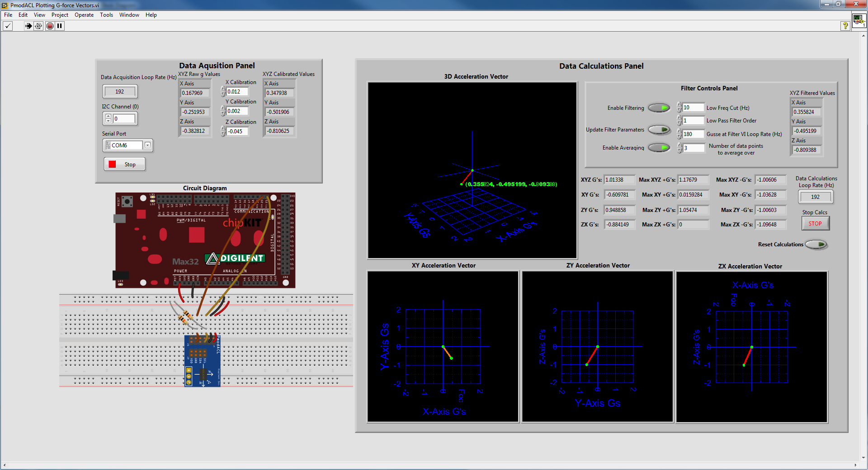868x470 pixels.
Task: Open the Serial Port COM6 dropdown
Action: [x=148, y=145]
